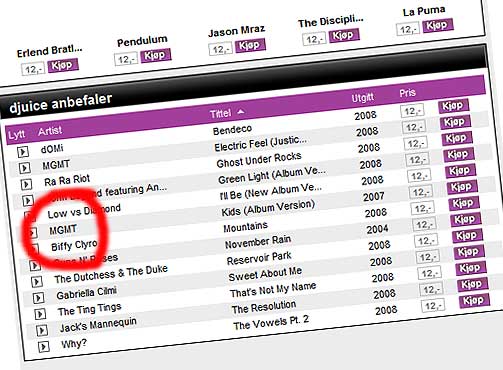This screenshot has width=503, height=370.
Task: Sort the list by Pris column
Action: 407,93
